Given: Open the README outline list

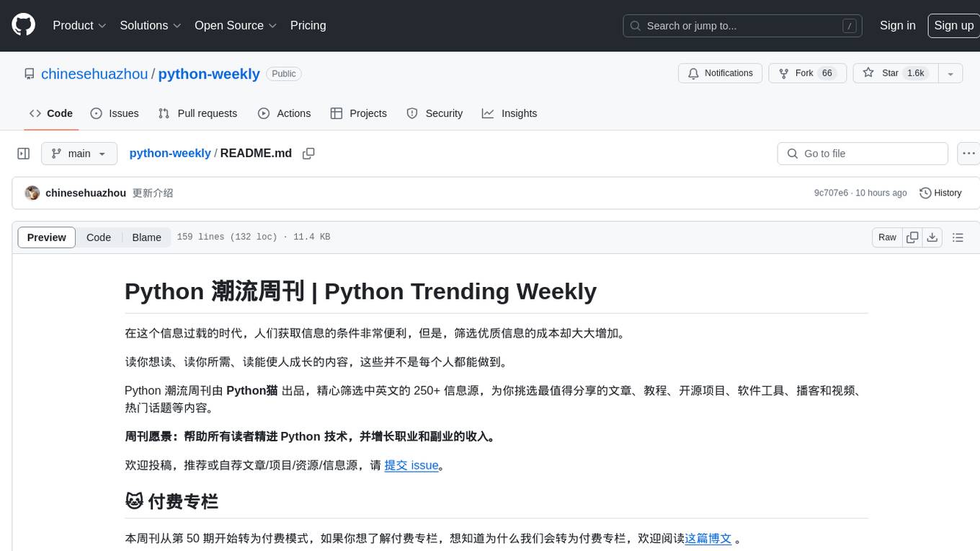Looking at the screenshot, I should tap(958, 237).
